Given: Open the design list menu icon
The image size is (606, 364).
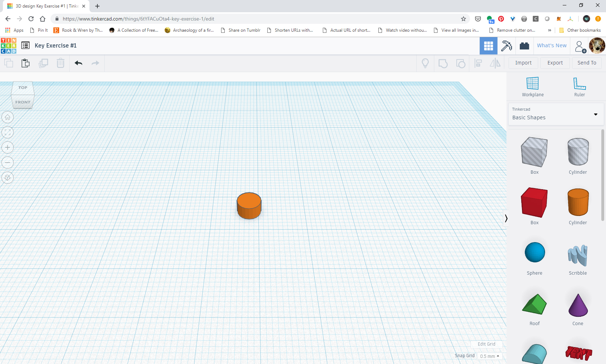Looking at the screenshot, I should click(x=25, y=45).
